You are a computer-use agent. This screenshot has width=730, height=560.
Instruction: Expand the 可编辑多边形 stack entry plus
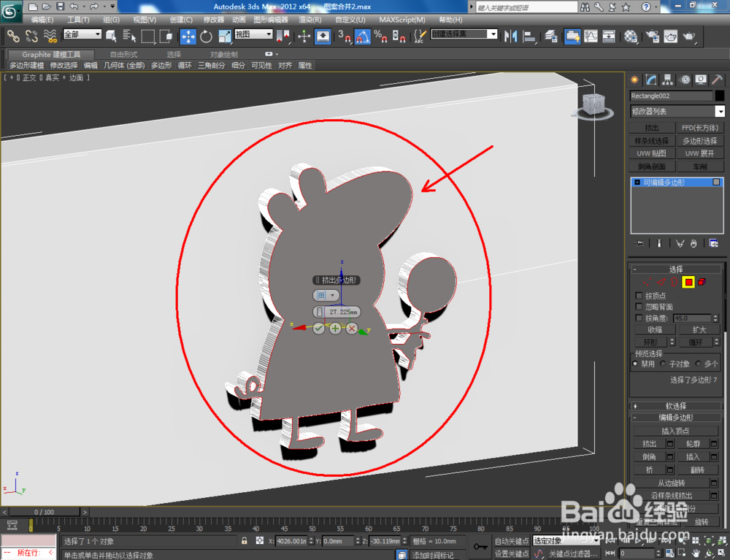(637, 183)
